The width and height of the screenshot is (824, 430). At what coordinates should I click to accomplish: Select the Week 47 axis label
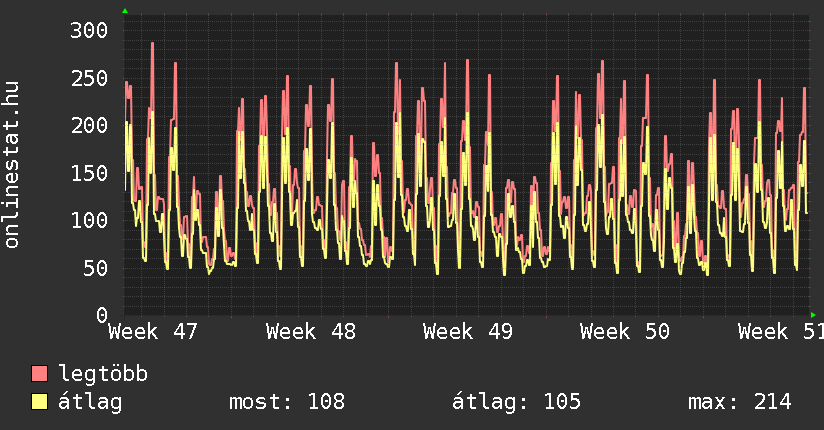click(153, 332)
